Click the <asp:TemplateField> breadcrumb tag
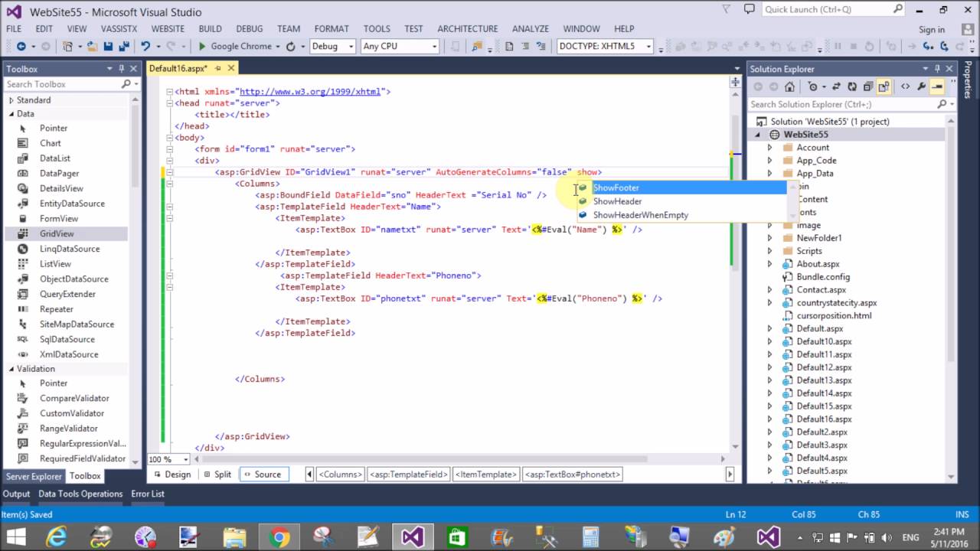980x551 pixels. click(x=409, y=474)
